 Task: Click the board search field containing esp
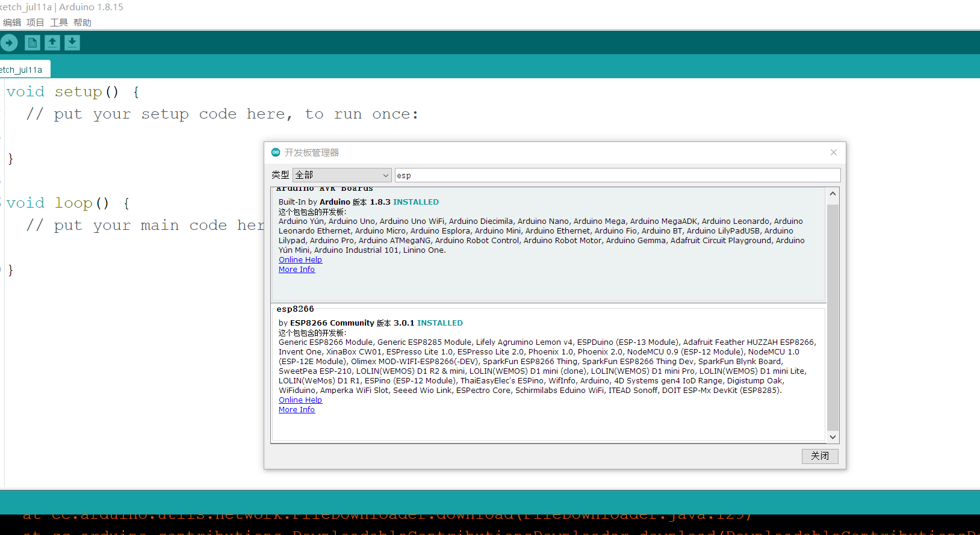(x=618, y=175)
